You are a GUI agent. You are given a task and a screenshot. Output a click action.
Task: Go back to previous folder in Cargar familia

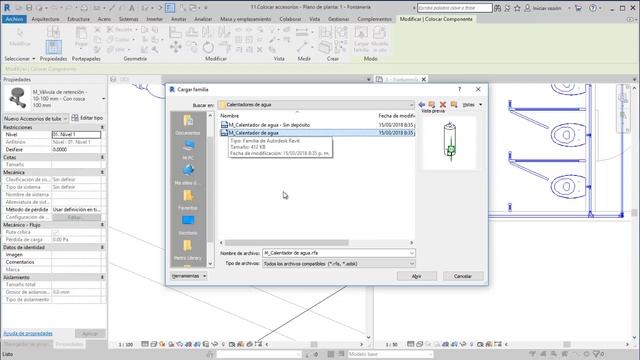click(x=422, y=105)
